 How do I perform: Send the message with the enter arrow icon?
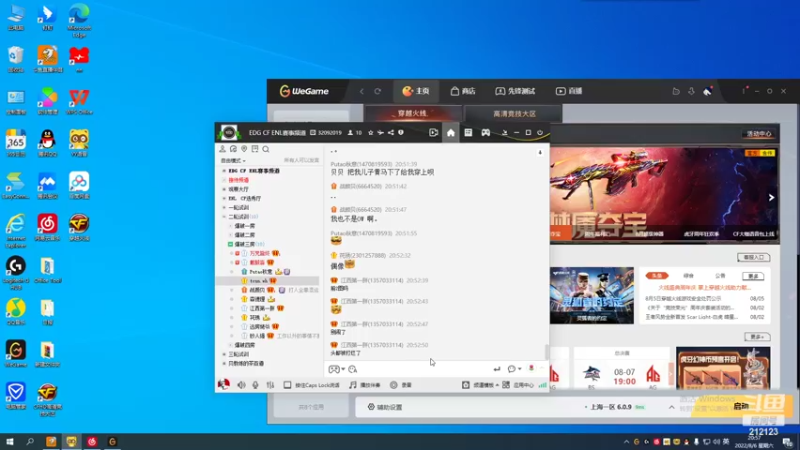496,369
